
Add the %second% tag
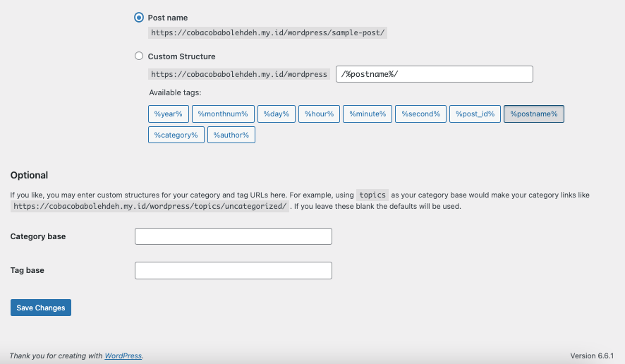pos(421,114)
